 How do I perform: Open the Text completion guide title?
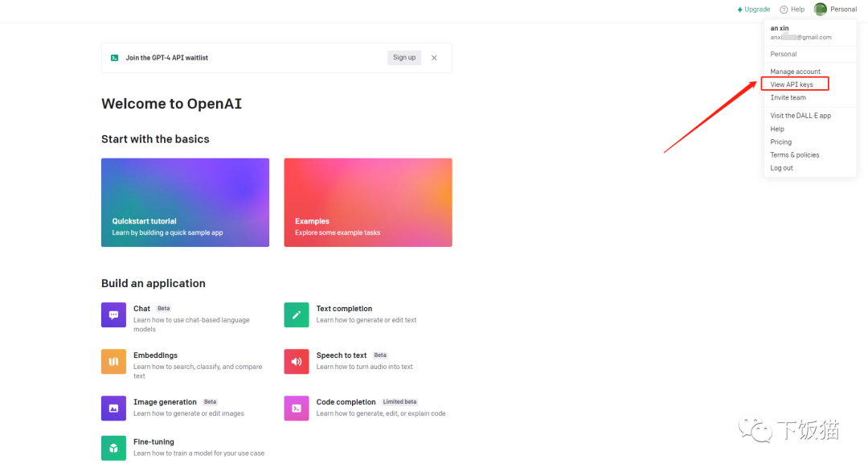click(x=344, y=309)
